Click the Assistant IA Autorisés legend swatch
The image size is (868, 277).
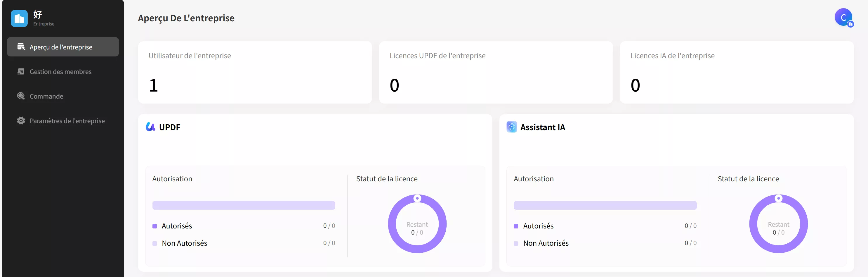pos(516,226)
